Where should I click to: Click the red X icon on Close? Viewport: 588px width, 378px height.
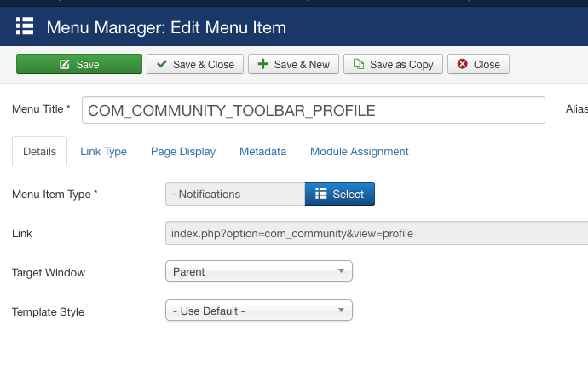[463, 64]
